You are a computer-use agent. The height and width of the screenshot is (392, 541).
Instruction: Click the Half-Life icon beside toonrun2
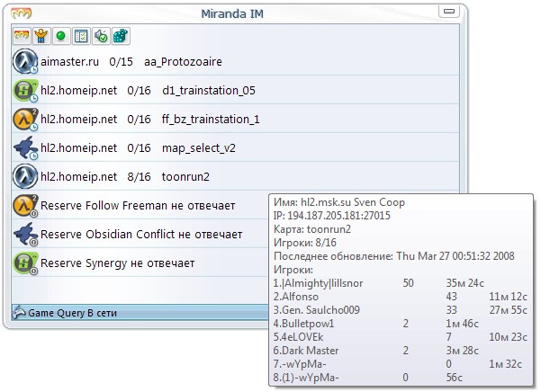[25, 176]
